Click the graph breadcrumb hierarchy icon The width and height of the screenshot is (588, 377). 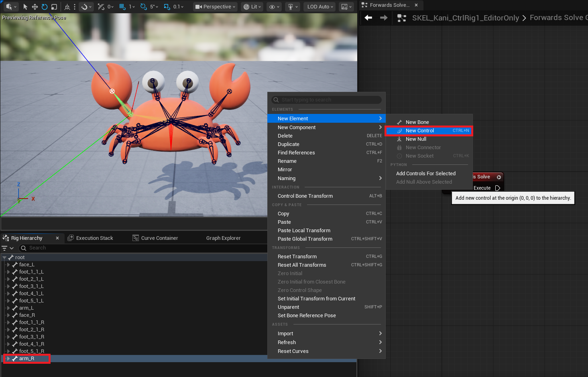(402, 18)
